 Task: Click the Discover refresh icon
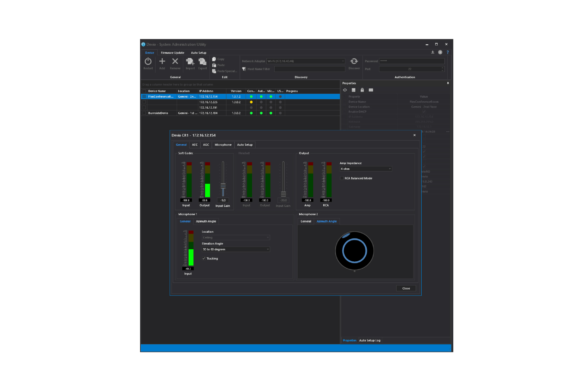coord(354,61)
